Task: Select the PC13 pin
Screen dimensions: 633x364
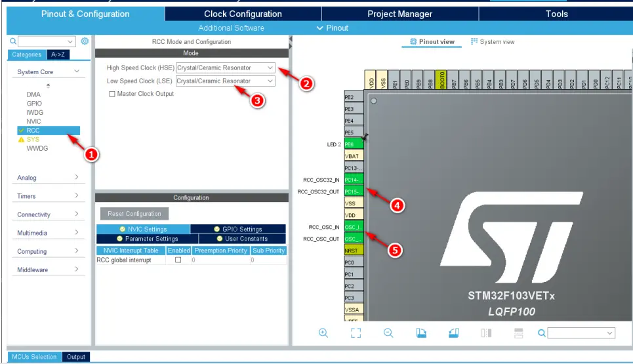Action: (354, 168)
